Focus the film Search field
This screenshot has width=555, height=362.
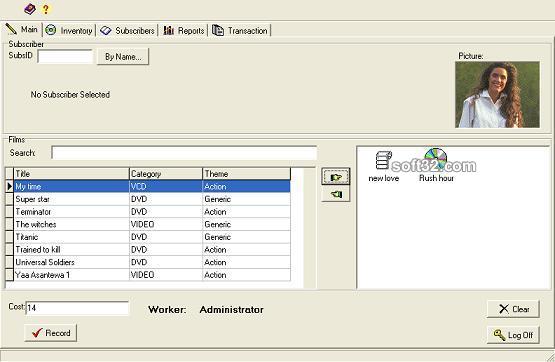(184, 153)
